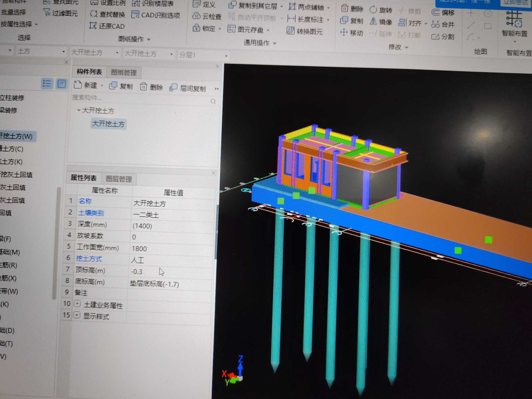Click the 过滤图元 filter icon

pos(47,12)
